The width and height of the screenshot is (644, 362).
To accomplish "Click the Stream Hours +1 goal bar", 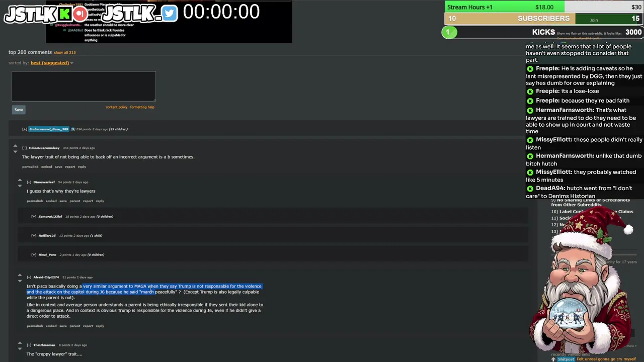I will point(544,7).
